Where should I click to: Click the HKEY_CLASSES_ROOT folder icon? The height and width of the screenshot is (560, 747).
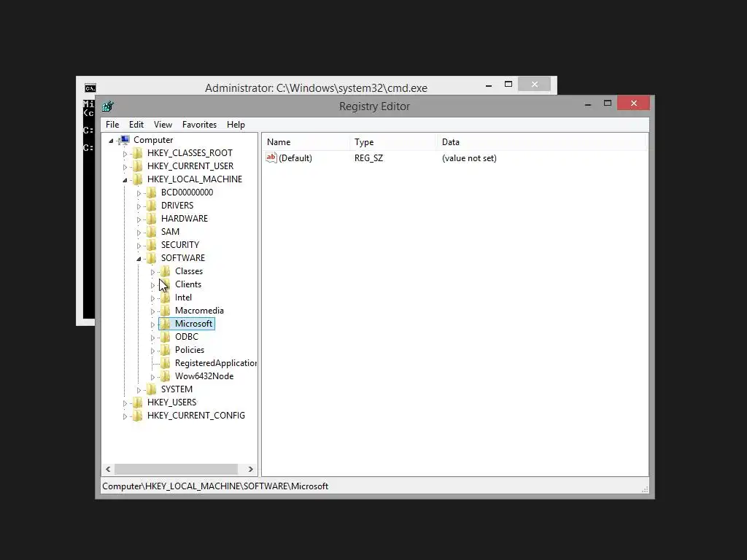(138, 153)
